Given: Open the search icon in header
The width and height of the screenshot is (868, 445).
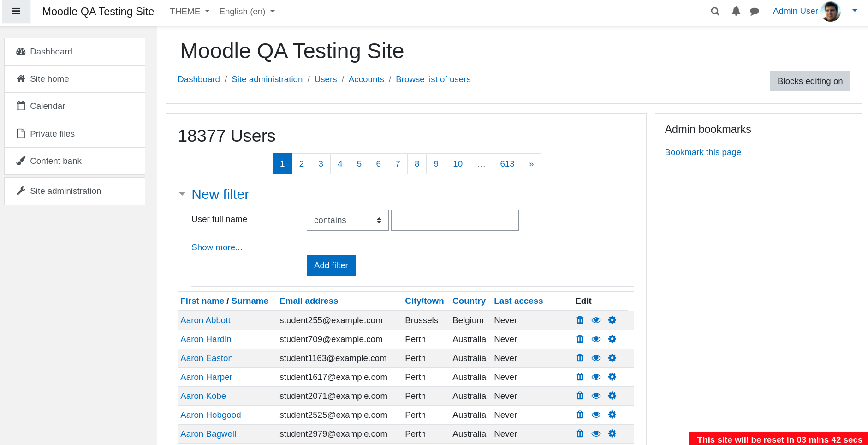Looking at the screenshot, I should (715, 12).
